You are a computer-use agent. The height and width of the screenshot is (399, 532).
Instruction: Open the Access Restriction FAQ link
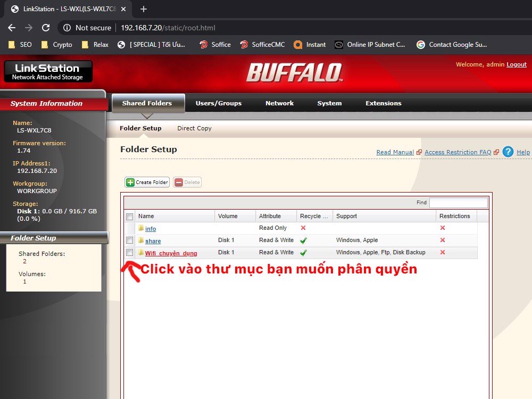click(x=458, y=152)
